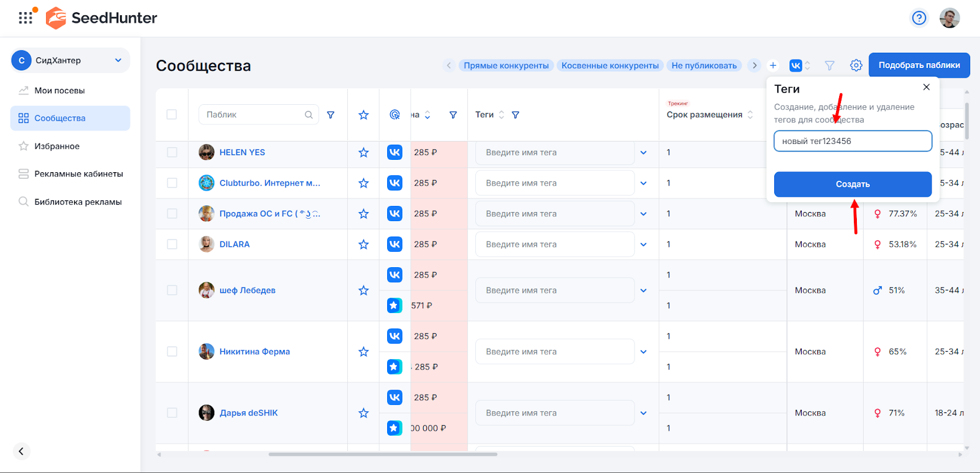Open table settings gear icon
This screenshot has width=980, height=473.
click(x=856, y=66)
